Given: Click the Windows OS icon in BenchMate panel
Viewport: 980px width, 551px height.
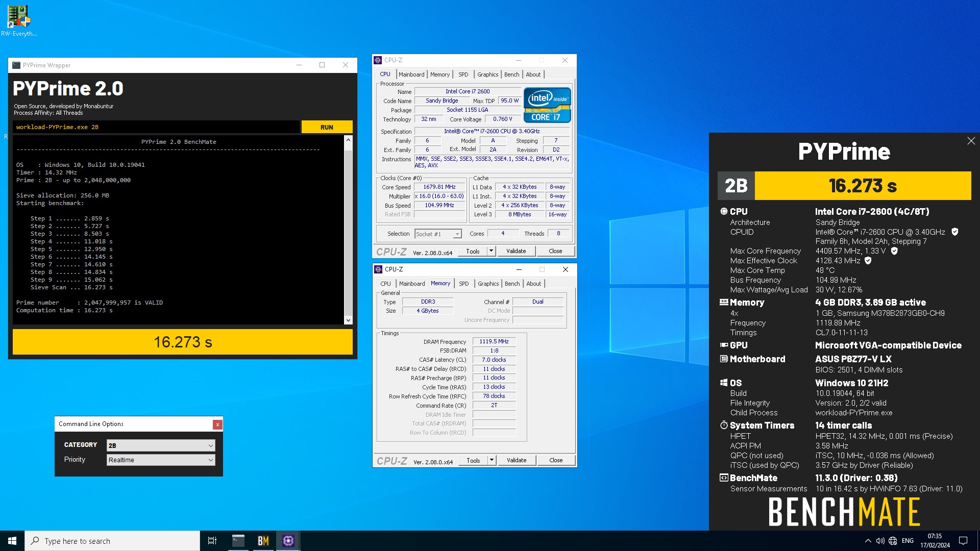Looking at the screenshot, I should [724, 383].
